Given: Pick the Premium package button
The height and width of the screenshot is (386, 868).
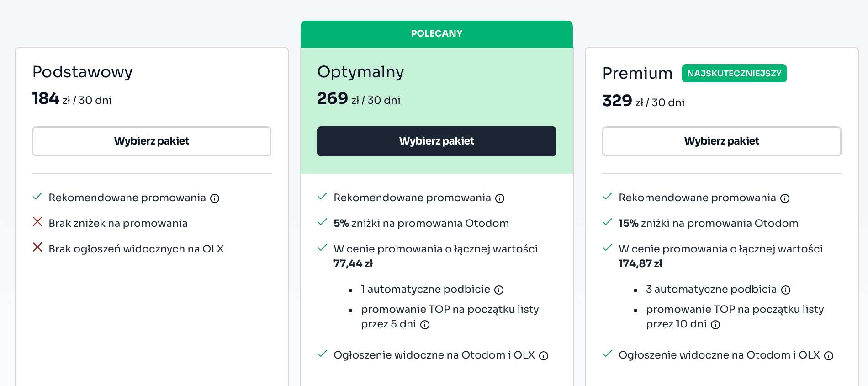Looking at the screenshot, I should pyautogui.click(x=721, y=141).
